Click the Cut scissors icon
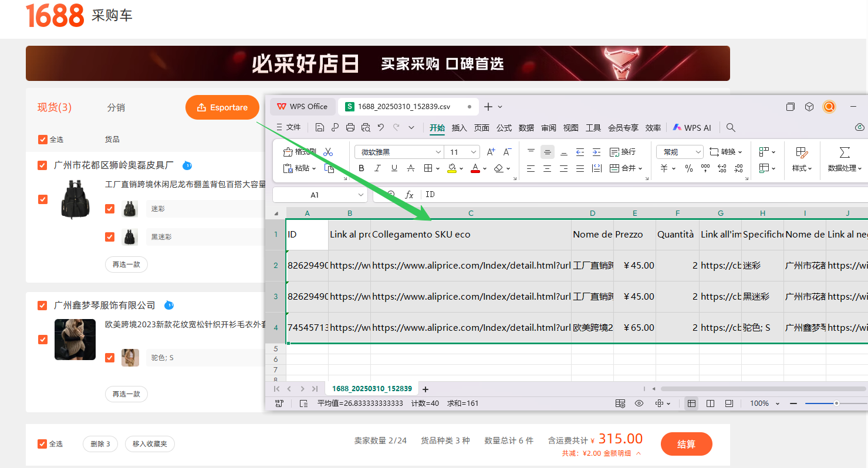The width and height of the screenshot is (868, 468). coord(328,152)
